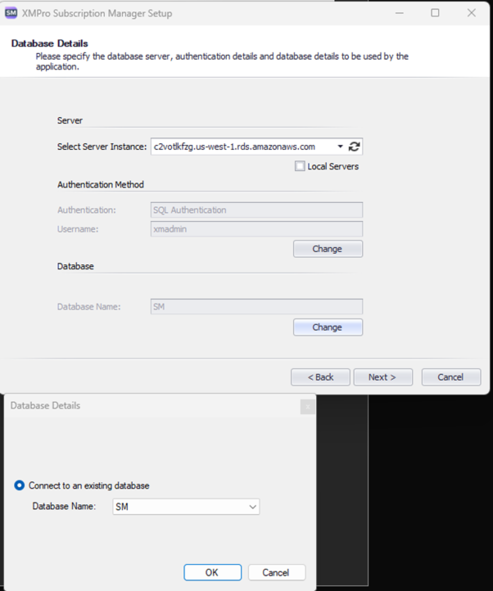Enable the Local Servers checkbox
493x591 pixels.
(300, 166)
